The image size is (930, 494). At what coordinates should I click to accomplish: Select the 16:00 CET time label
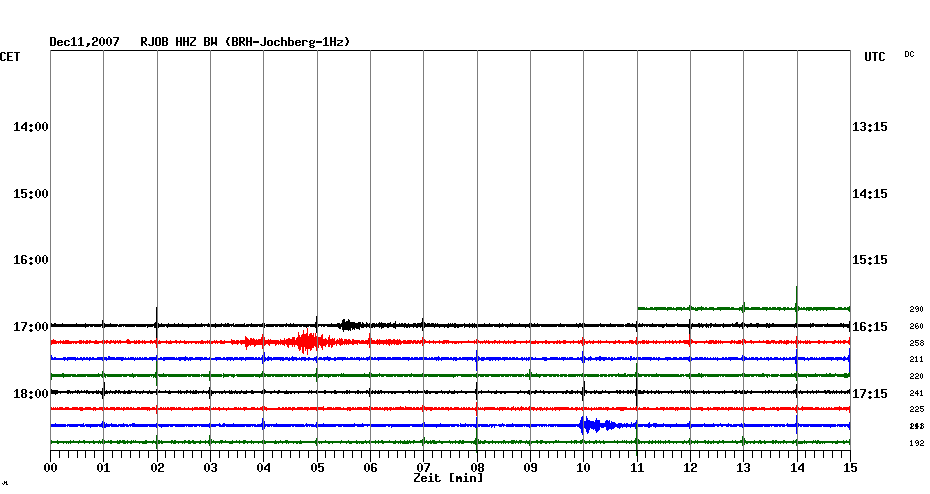31,260
